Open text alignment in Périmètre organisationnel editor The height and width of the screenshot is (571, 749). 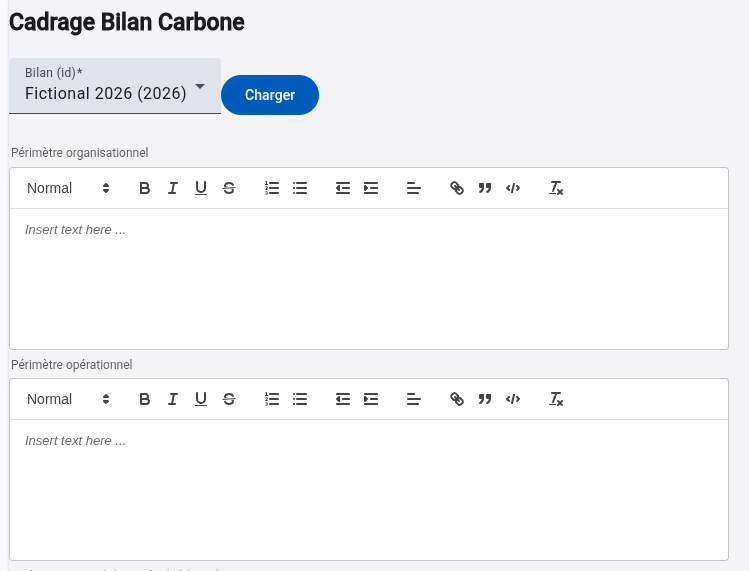[414, 188]
